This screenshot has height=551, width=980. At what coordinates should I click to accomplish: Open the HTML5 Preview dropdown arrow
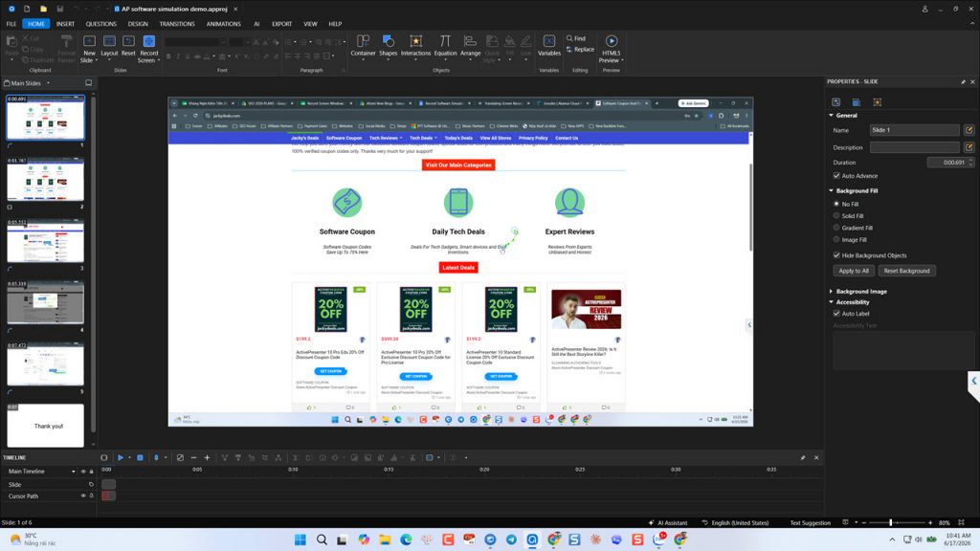coord(622,60)
